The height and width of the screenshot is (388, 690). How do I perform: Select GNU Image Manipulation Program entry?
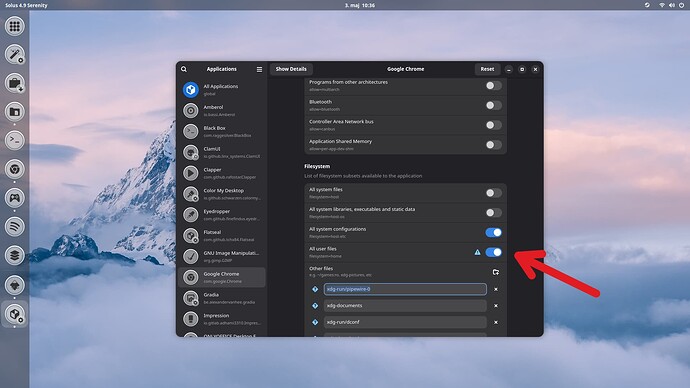tap(222, 256)
